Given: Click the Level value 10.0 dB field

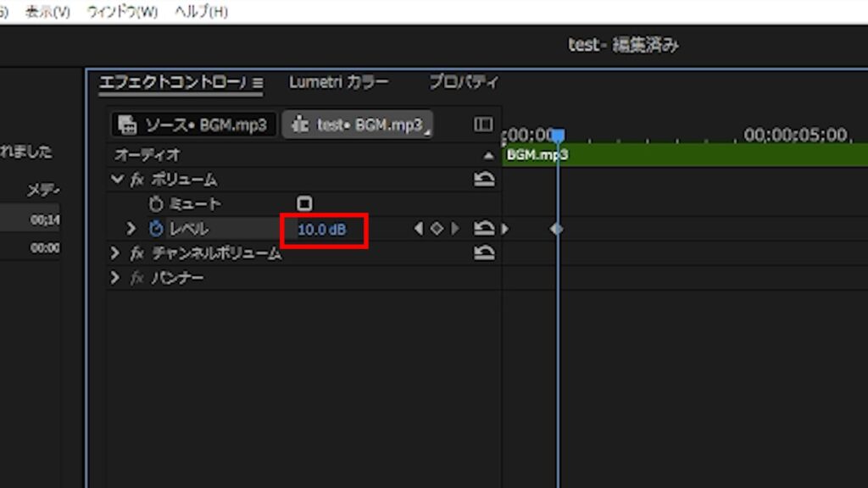Looking at the screenshot, I should click(321, 230).
